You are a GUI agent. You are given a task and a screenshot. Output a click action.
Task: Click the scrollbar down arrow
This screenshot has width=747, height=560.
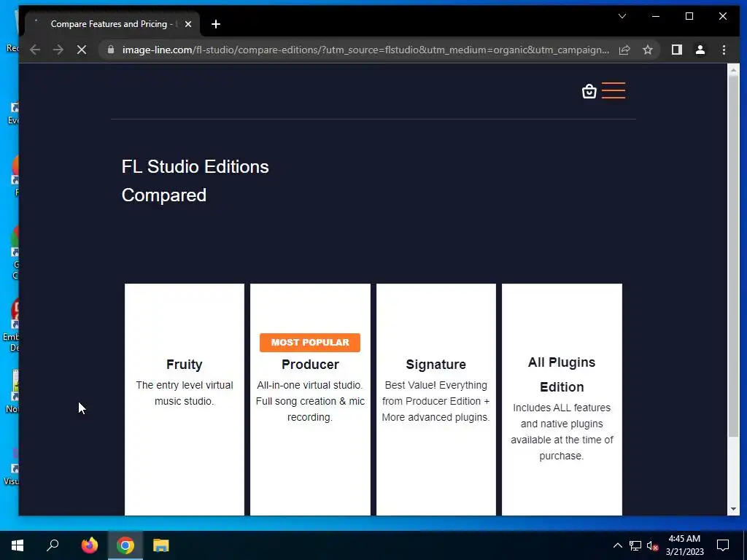pyautogui.click(x=734, y=509)
